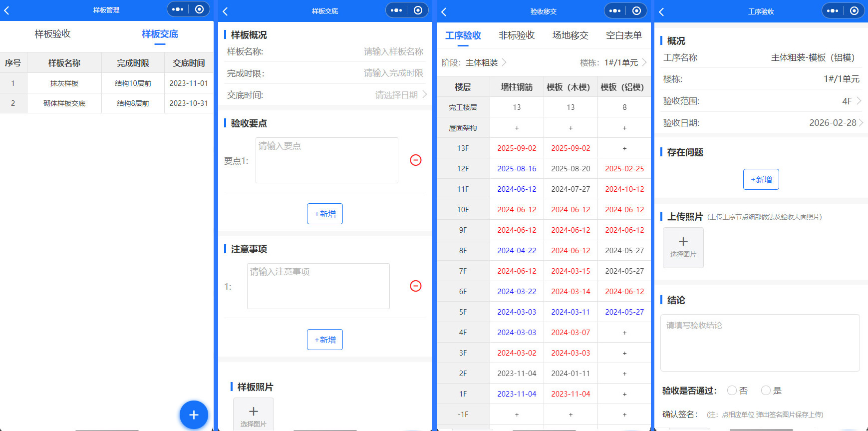This screenshot has height=431, width=868.
Task: Tap the blue floating add button
Action: click(x=194, y=415)
